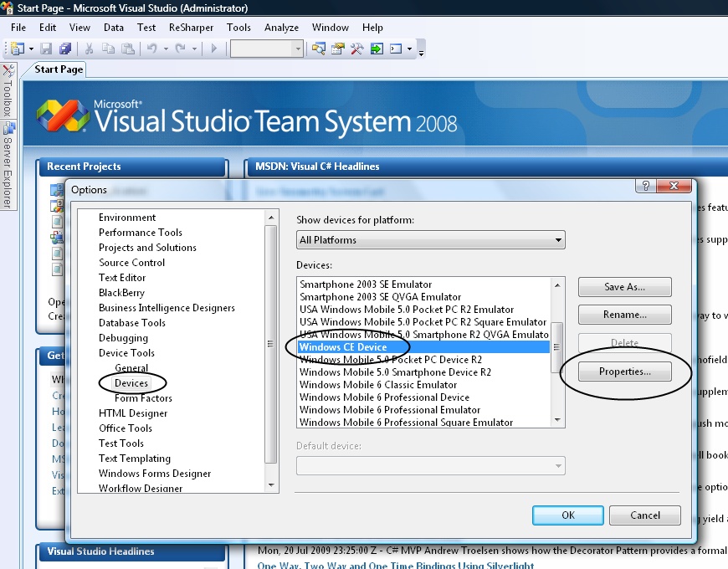Screen dimensions: 728x569
Task: Click the Save toolbar icon
Action: [x=46, y=49]
